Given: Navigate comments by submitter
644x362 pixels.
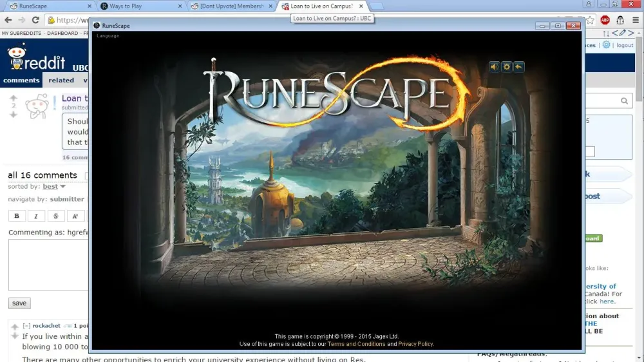Looking at the screenshot, I should (67, 199).
